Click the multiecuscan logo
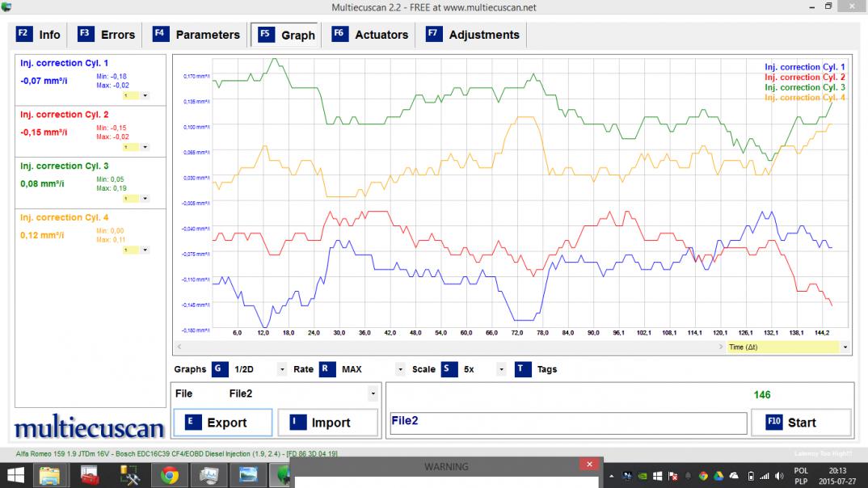This screenshot has width=868, height=488. pos(89,427)
